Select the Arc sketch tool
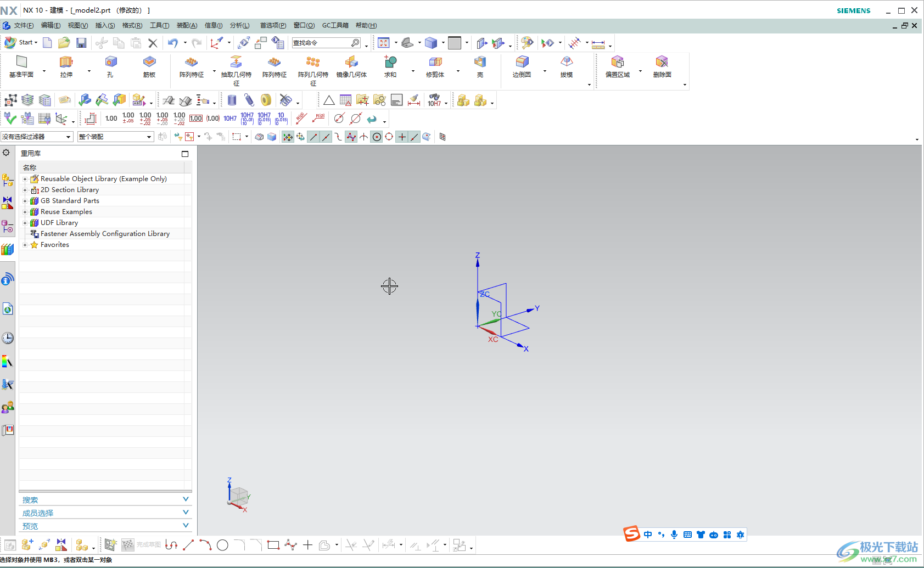Image resolution: width=924 pixels, height=568 pixels. click(x=205, y=545)
